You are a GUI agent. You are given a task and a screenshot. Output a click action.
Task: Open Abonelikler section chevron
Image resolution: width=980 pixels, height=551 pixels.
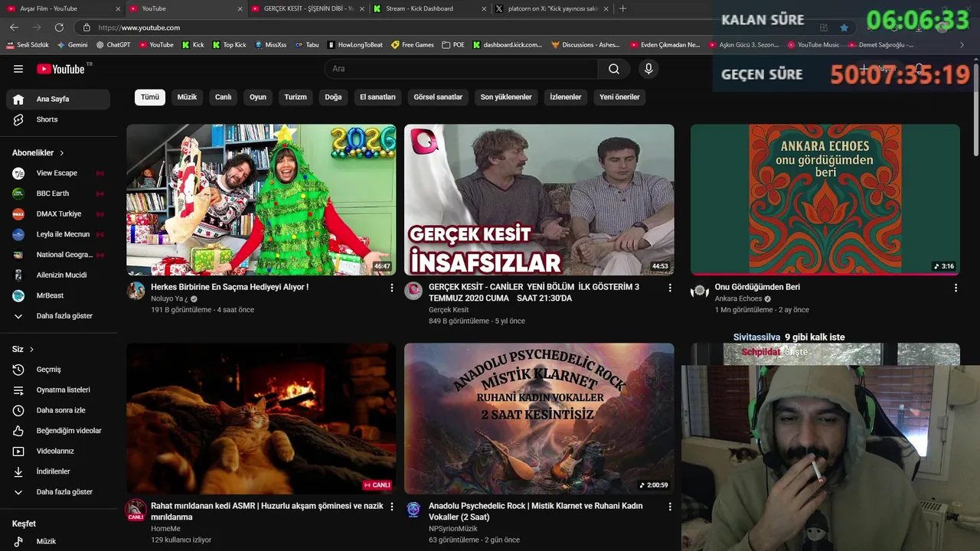(62, 153)
